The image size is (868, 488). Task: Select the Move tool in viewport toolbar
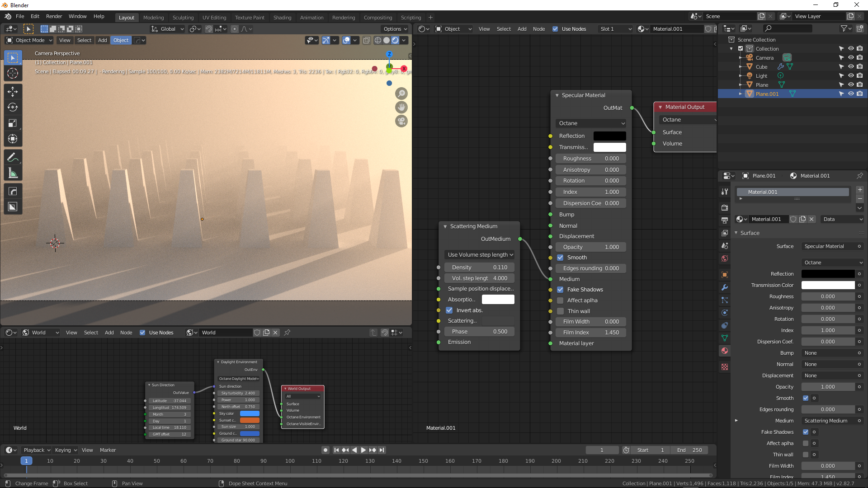[x=13, y=91]
